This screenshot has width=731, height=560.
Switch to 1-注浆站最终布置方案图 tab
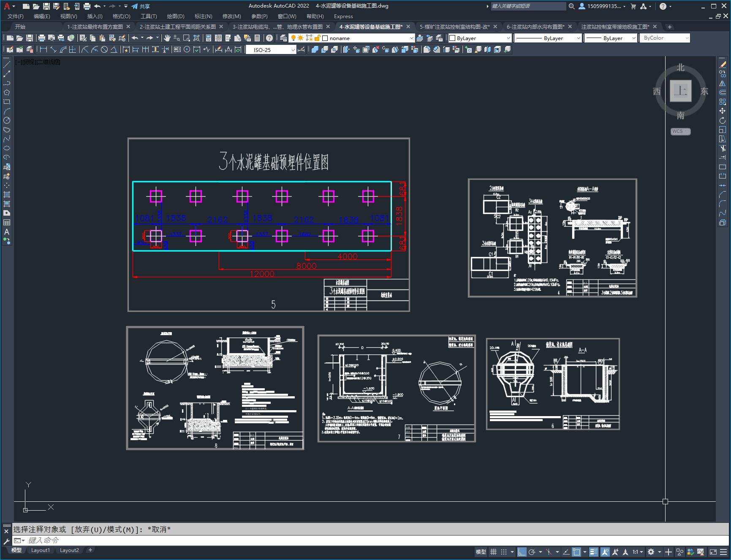95,27
